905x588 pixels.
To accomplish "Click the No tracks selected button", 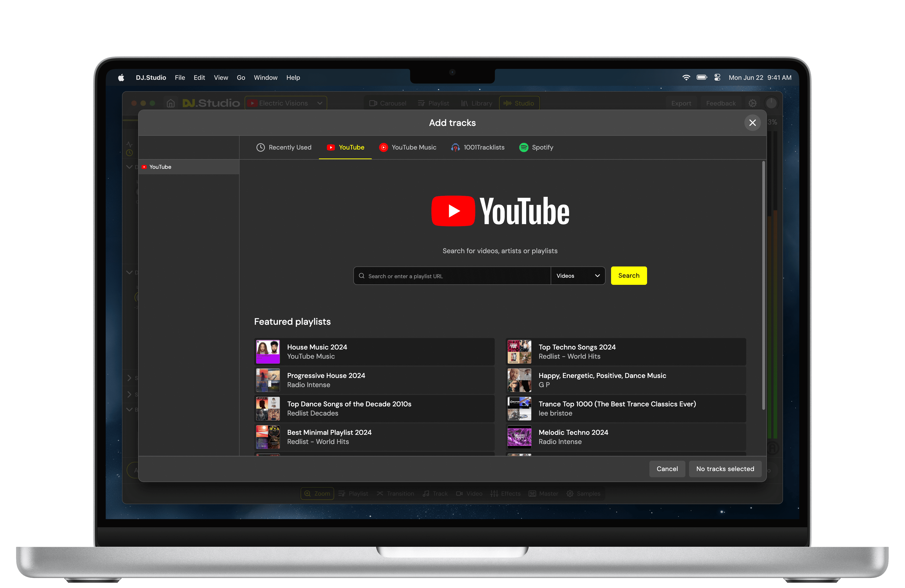I will [x=725, y=469].
